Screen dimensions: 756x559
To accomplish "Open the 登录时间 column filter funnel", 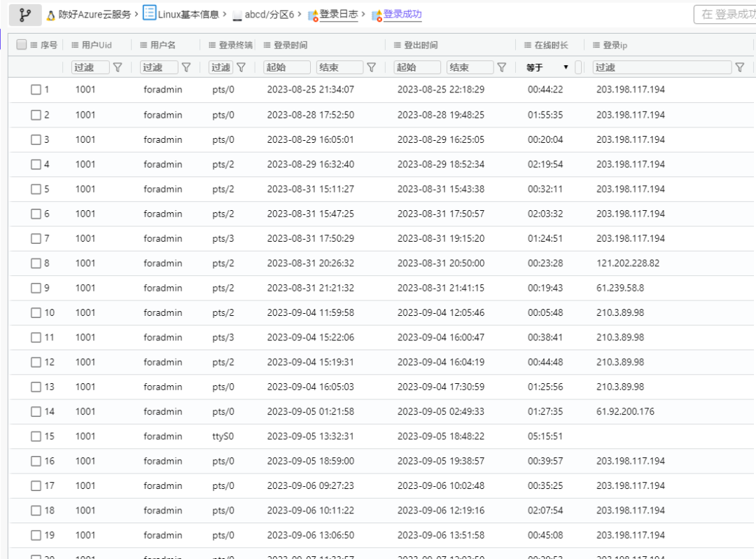I will click(x=371, y=67).
